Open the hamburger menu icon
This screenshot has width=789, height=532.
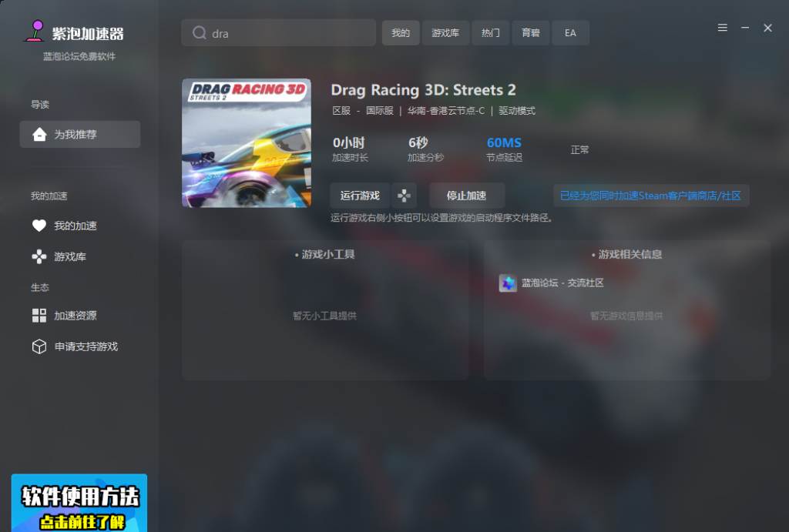point(723,28)
